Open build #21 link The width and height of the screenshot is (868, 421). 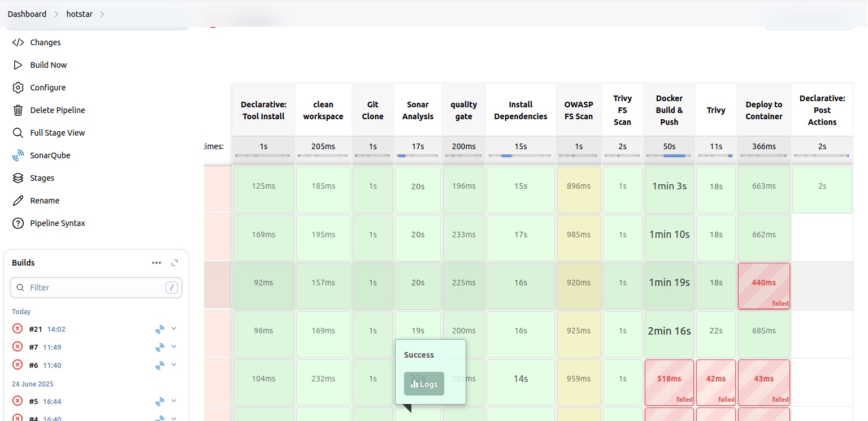tap(36, 329)
